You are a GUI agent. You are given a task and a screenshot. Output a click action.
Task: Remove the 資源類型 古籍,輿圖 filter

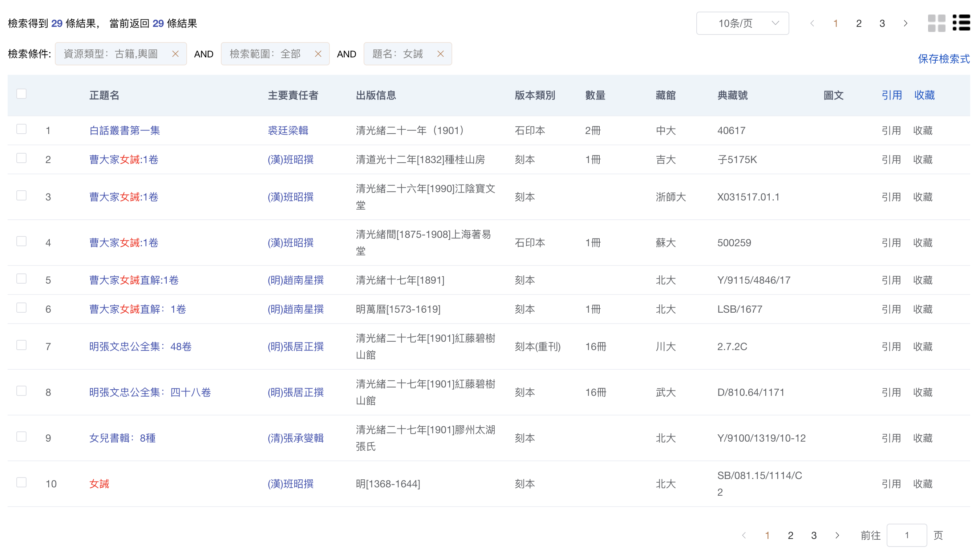tap(175, 54)
